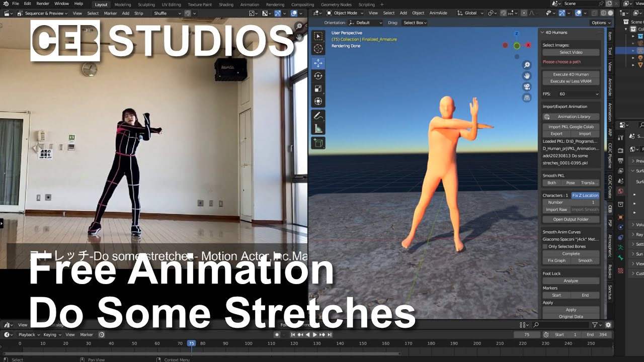
Task: Click the red X axis gizmo ball
Action: point(528,45)
